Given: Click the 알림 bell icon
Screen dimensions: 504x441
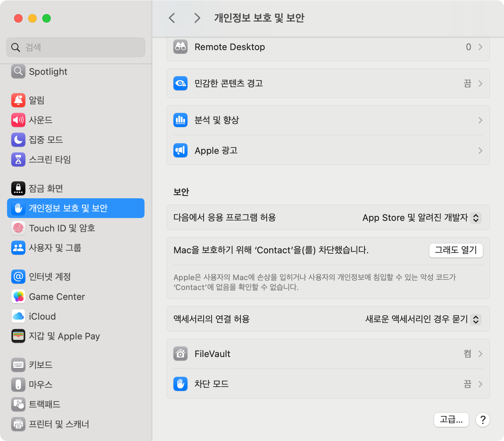Looking at the screenshot, I should (18, 100).
